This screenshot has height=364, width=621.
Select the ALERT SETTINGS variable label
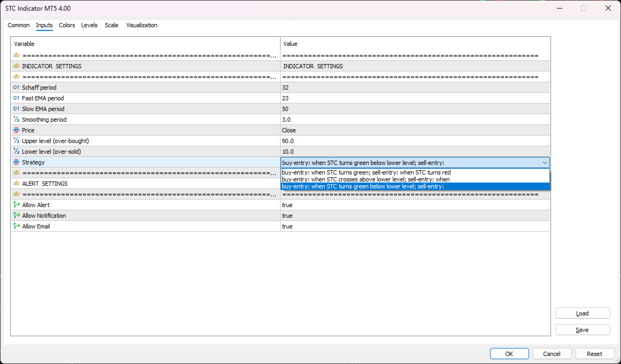(x=45, y=184)
